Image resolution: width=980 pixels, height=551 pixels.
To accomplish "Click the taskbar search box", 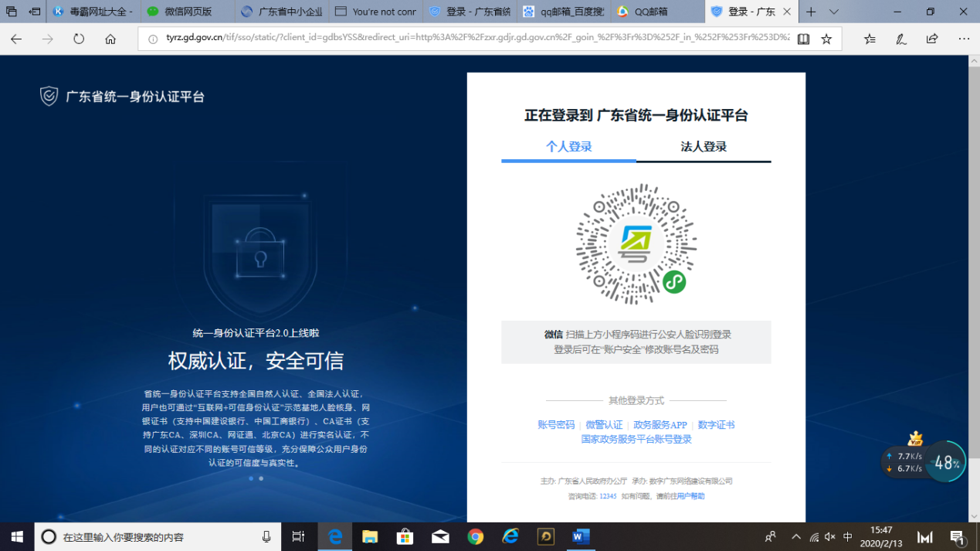I will point(157,536).
